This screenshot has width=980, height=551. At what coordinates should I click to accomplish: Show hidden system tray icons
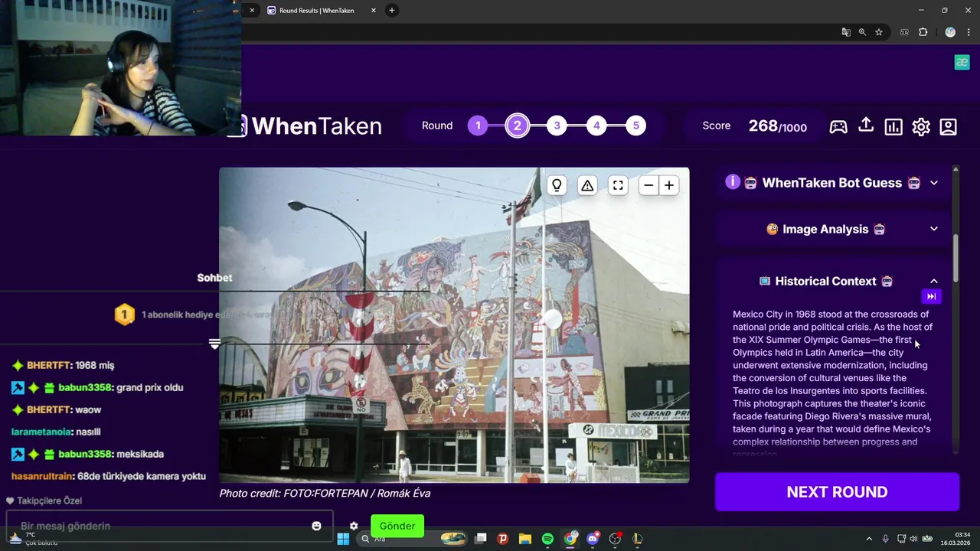(x=868, y=539)
